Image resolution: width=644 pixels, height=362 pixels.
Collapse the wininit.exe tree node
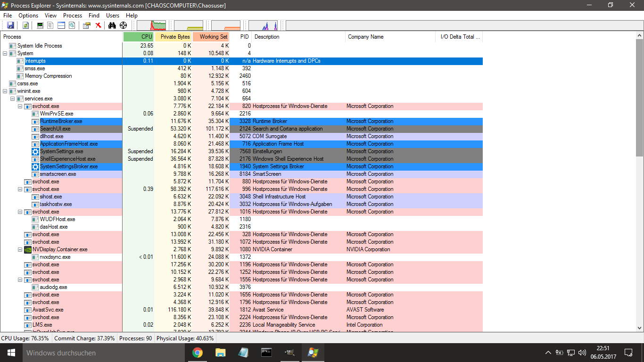(x=5, y=91)
